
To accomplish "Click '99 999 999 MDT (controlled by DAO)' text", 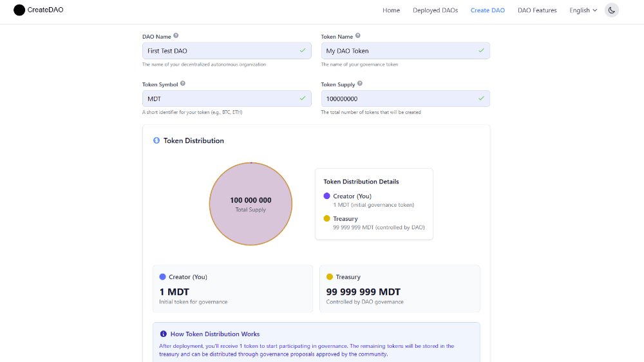I will pos(379,227).
